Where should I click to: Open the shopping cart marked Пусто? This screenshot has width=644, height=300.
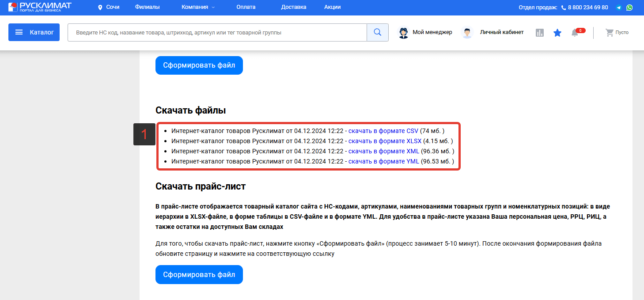click(617, 32)
